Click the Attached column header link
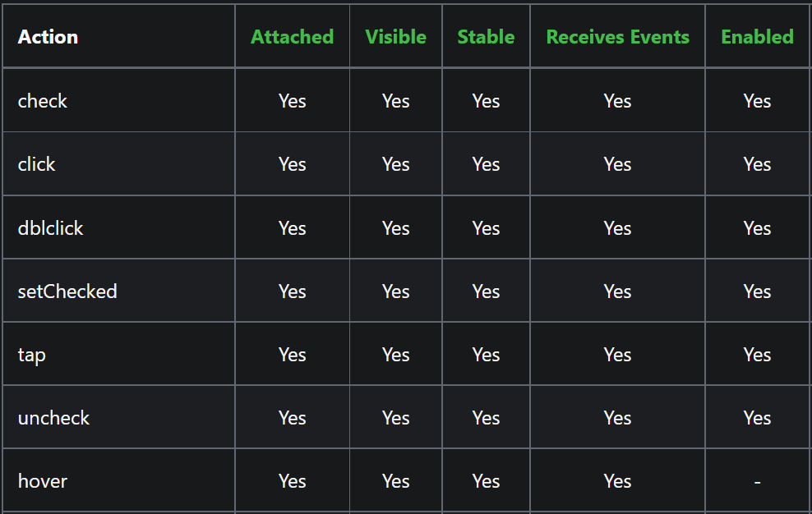 tap(292, 37)
